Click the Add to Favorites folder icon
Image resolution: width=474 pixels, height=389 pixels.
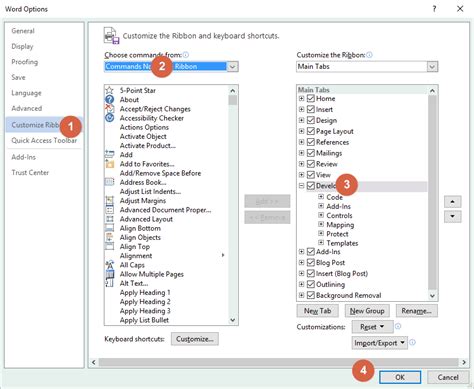109,164
